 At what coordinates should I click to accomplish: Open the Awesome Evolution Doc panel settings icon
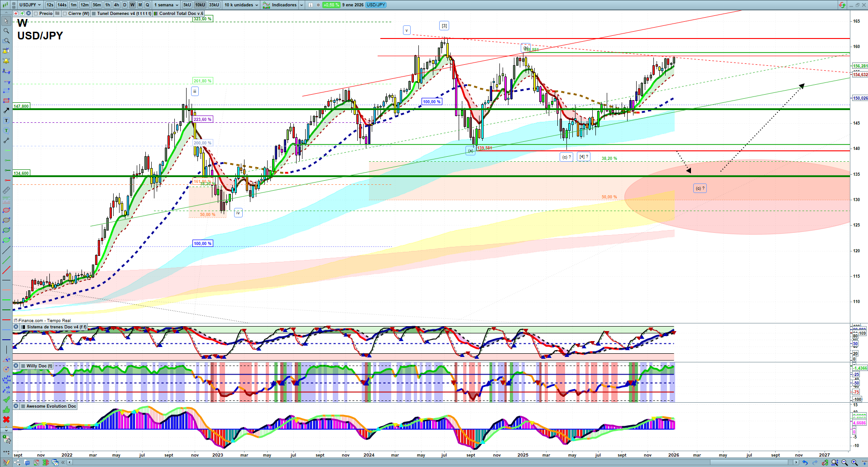click(x=16, y=406)
